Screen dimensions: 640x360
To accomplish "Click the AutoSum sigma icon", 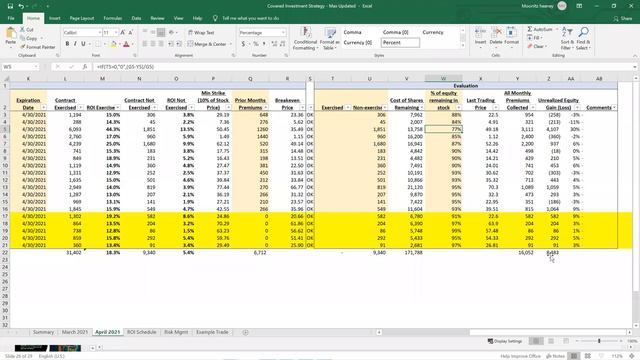I will click(x=529, y=29).
